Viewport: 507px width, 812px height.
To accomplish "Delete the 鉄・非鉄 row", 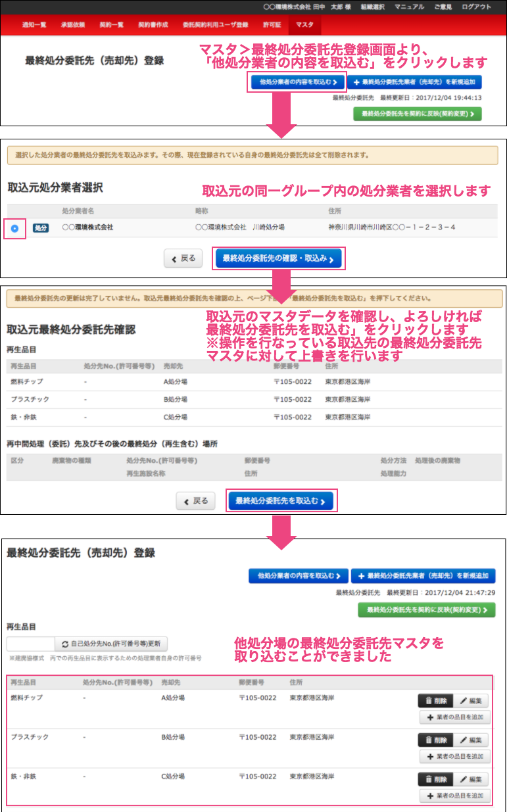I will point(435,780).
